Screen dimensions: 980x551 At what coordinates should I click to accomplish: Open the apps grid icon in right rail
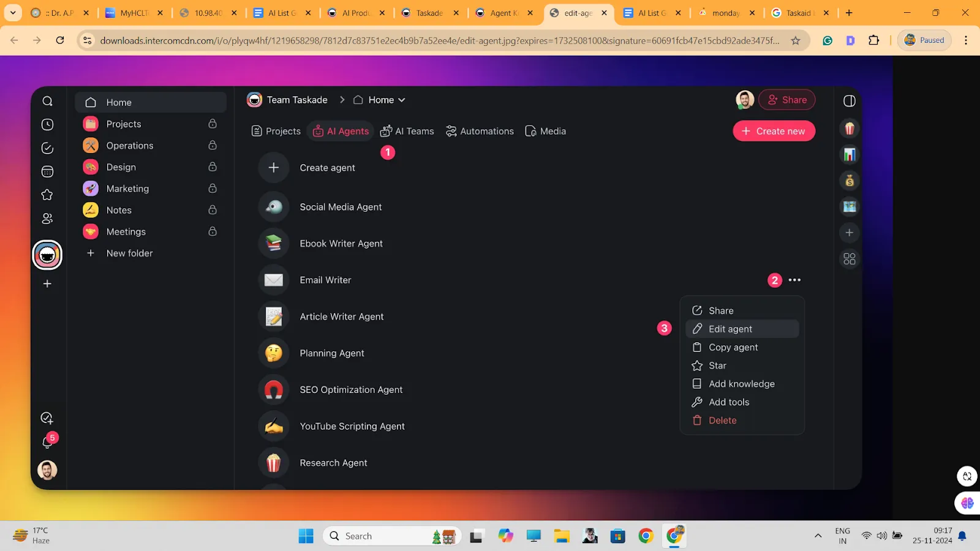pos(850,259)
